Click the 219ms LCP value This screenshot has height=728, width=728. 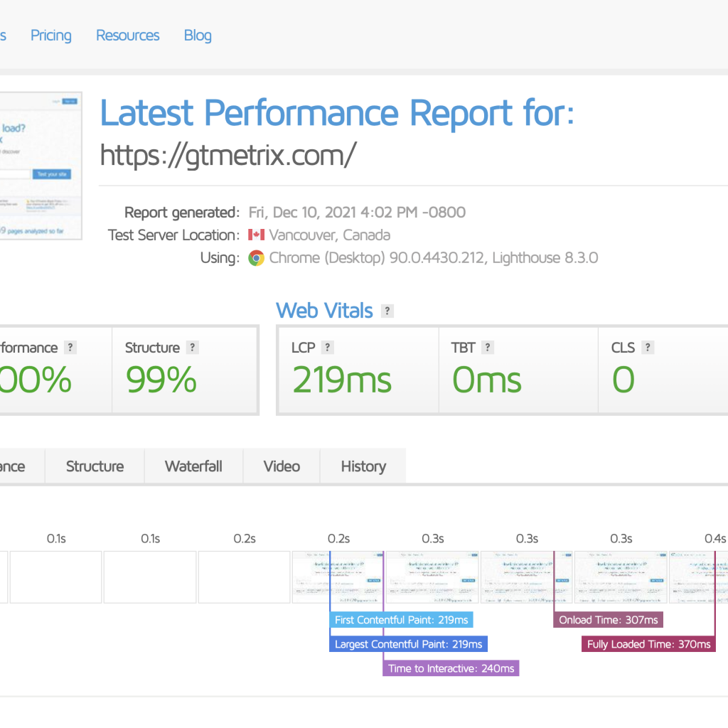pyautogui.click(x=342, y=380)
